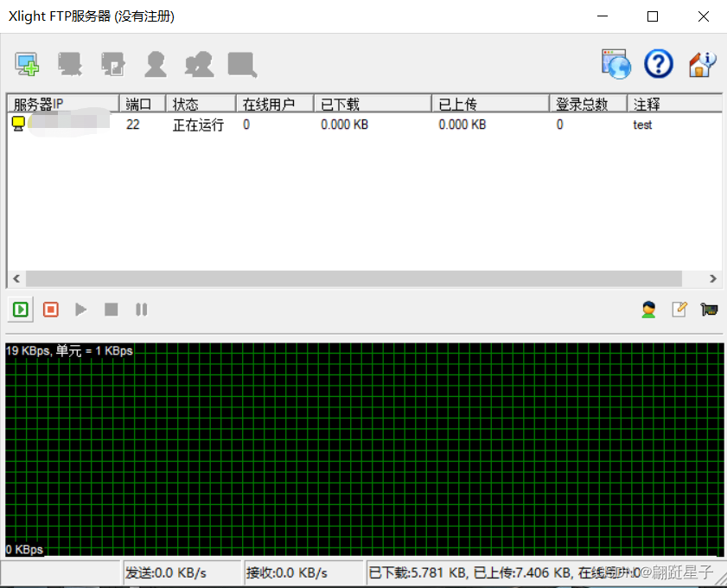
Task: Open the web browser globe icon
Action: tap(616, 64)
